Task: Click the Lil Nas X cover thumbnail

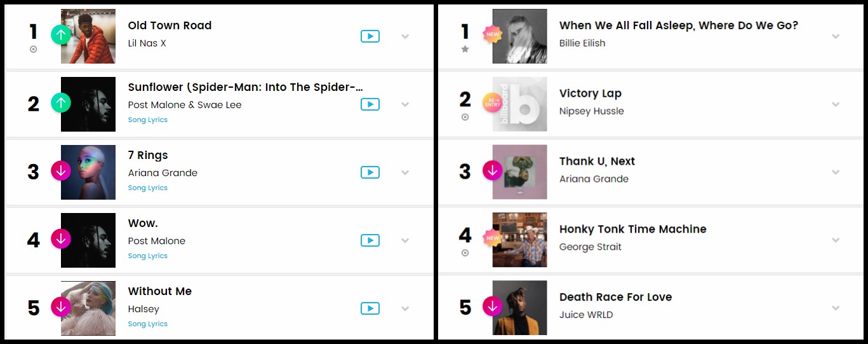Action: point(88,36)
